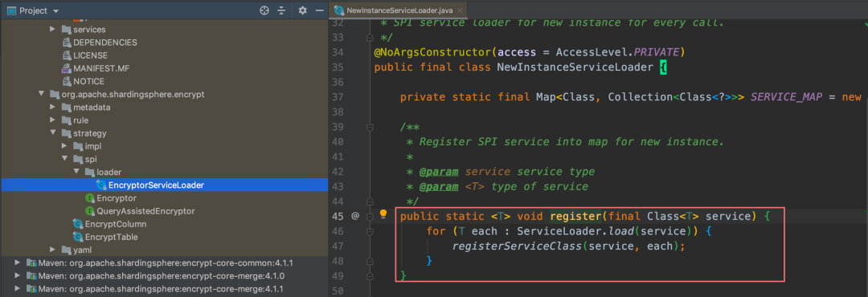Click the locate-in-project target icon

pyautogui.click(x=264, y=10)
